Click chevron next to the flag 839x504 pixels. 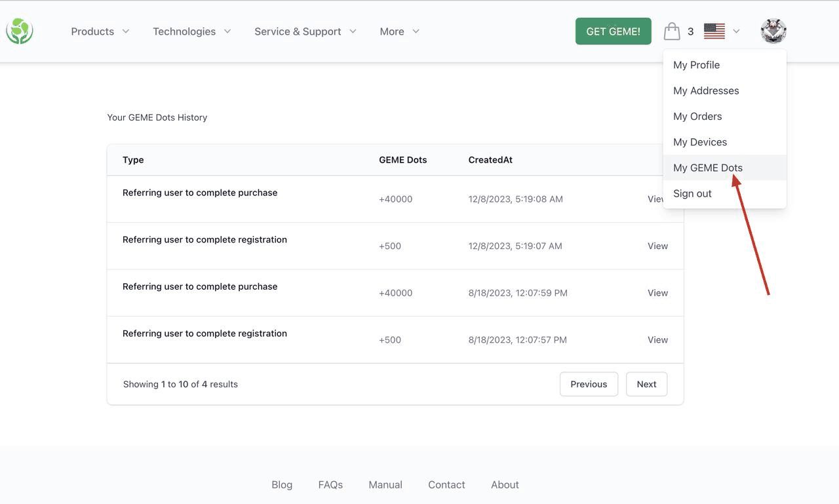[x=736, y=31]
